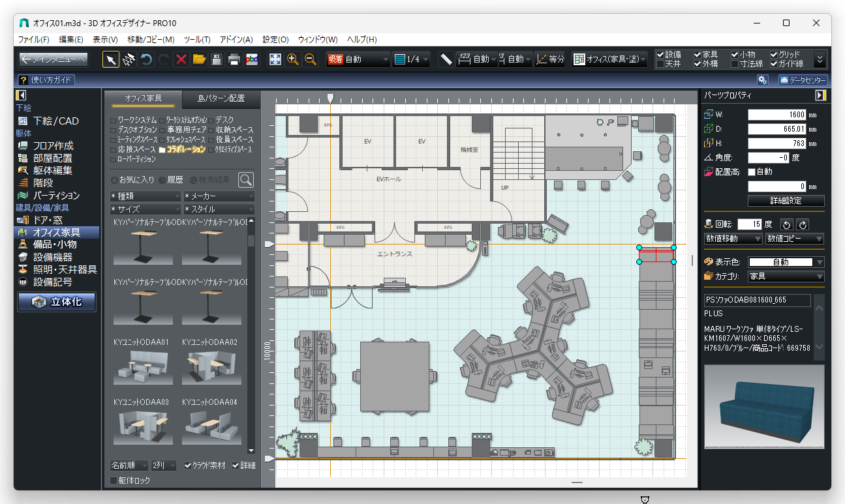The image size is (845, 504).
Task: Click the yellow open folder icon
Action: tap(199, 59)
